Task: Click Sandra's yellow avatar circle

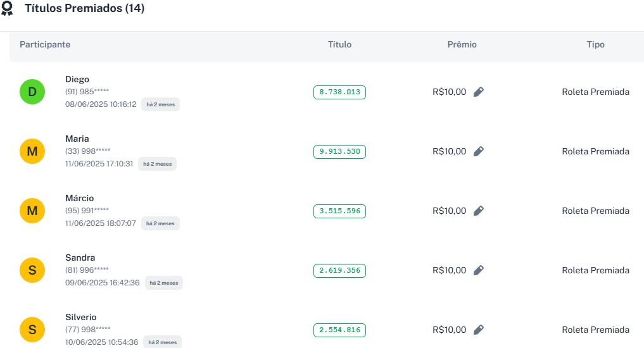Action: (x=32, y=270)
